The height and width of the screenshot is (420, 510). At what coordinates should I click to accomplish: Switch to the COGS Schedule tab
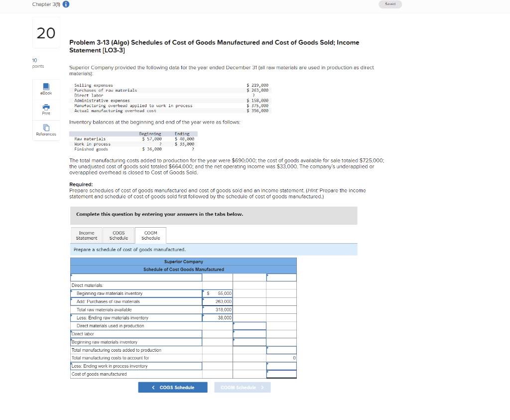[x=119, y=235]
